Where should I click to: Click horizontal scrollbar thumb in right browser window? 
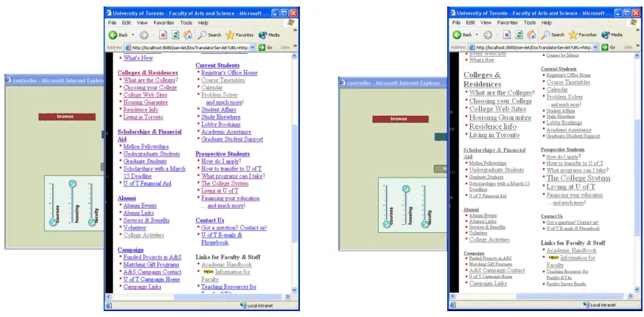point(570,296)
